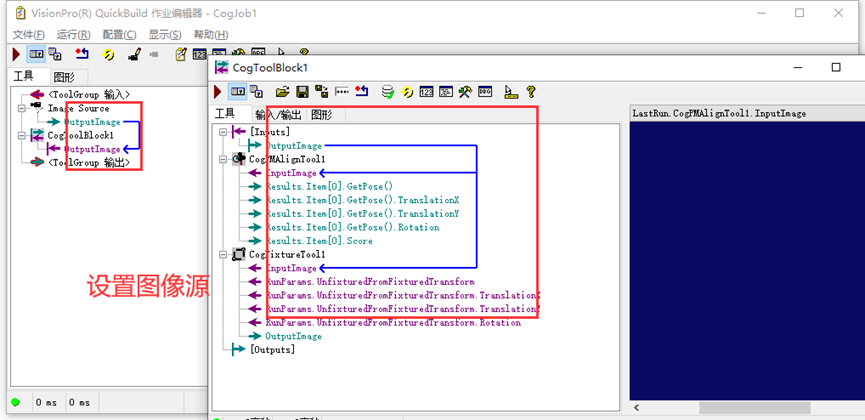This screenshot has width=865, height=420.
Task: Open LastRun.CogPMAlignTool1.InputImage image selector
Action: point(747,113)
